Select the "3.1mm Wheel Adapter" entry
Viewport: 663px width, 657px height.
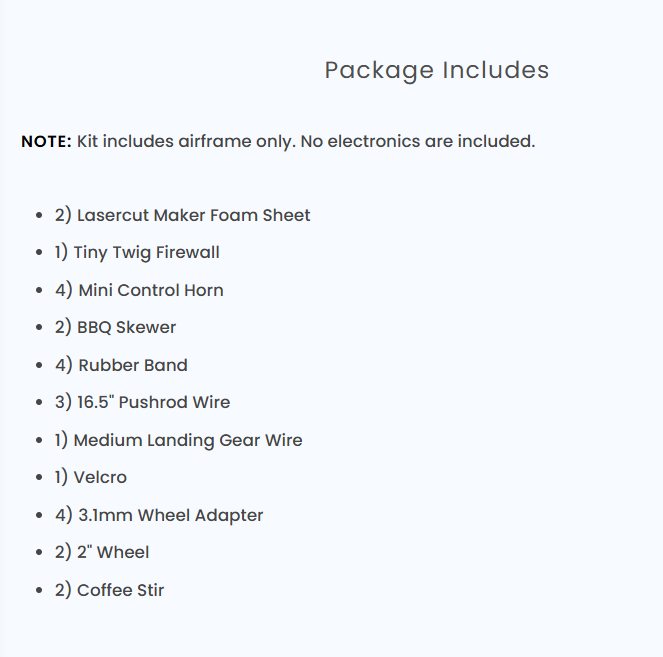pyautogui.click(x=159, y=515)
